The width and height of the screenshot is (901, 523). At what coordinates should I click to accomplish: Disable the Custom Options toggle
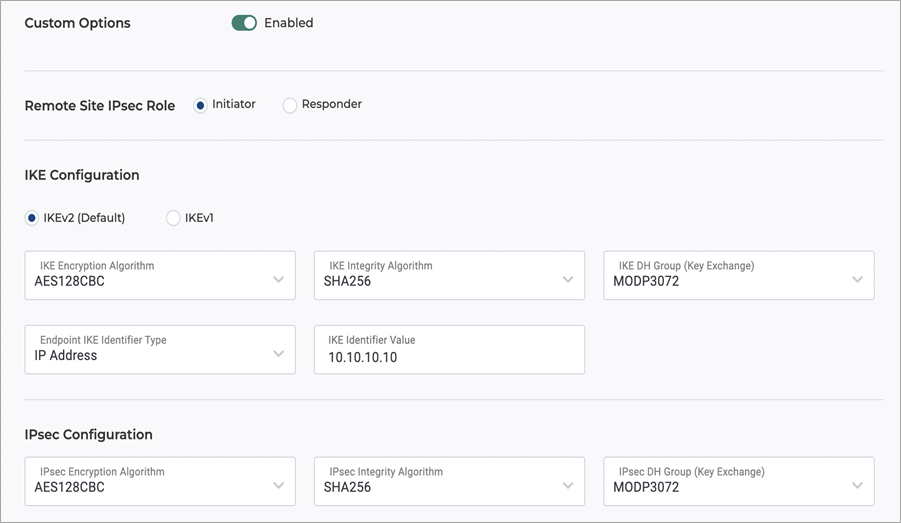coord(244,23)
